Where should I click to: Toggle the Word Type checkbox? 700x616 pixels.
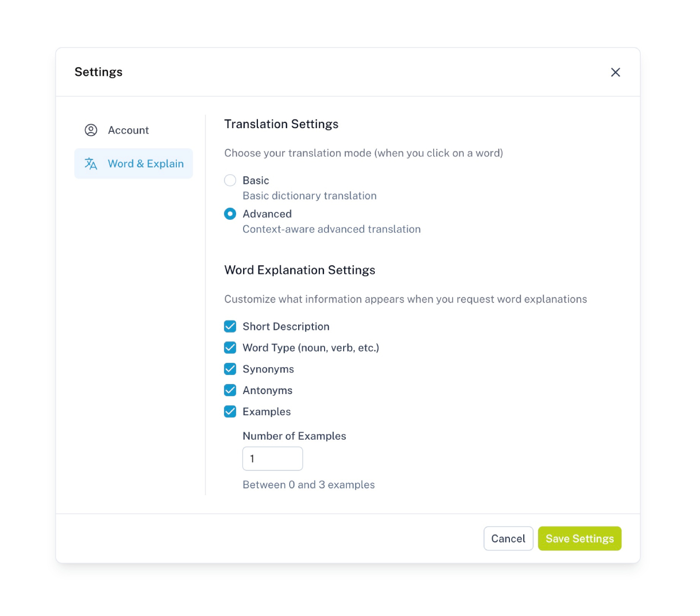point(230,347)
